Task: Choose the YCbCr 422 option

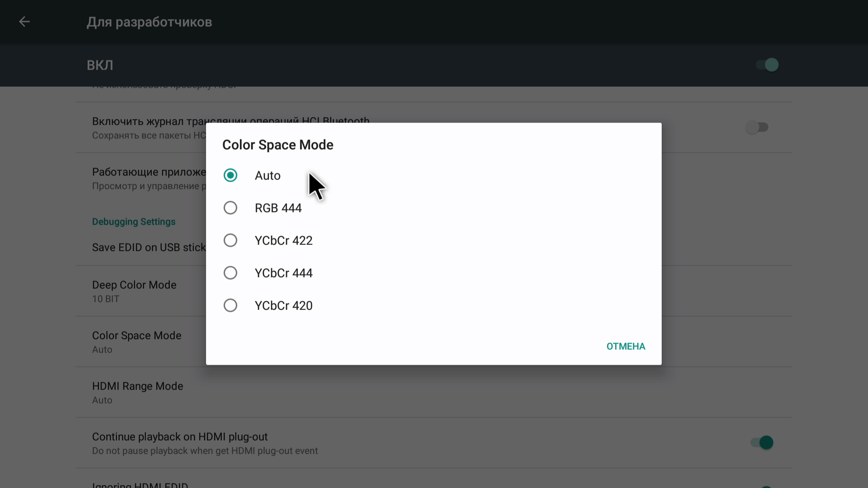Action: [231, 240]
